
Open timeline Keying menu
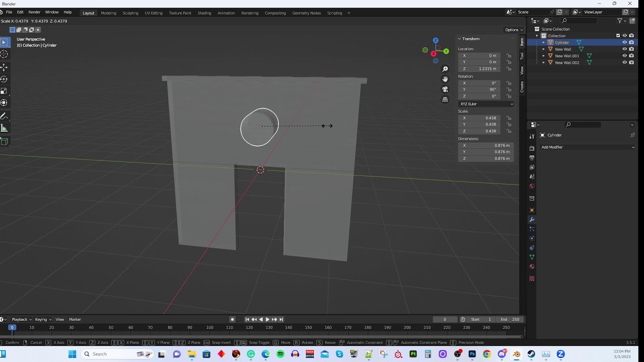click(43, 319)
